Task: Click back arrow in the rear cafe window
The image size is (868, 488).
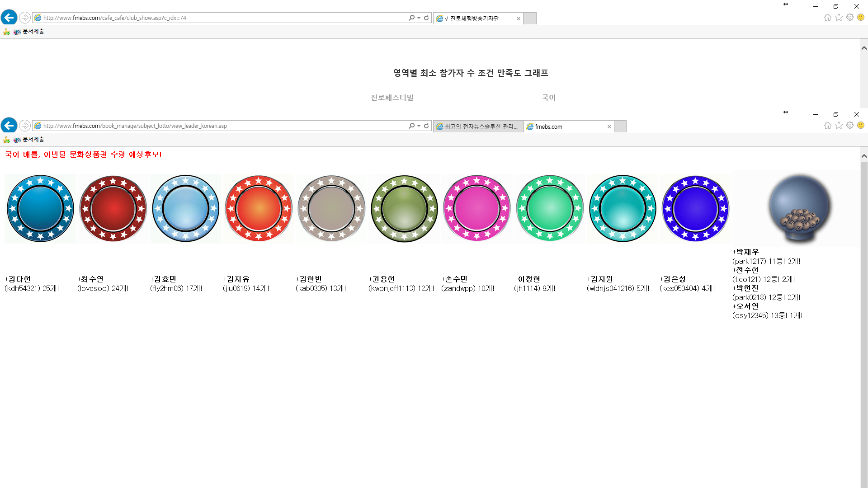Action: click(x=9, y=18)
